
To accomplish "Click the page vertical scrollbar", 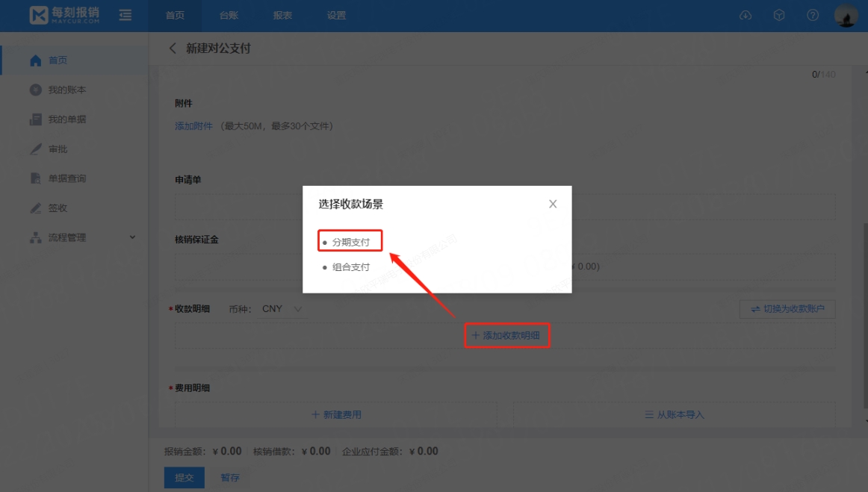I will [865, 316].
